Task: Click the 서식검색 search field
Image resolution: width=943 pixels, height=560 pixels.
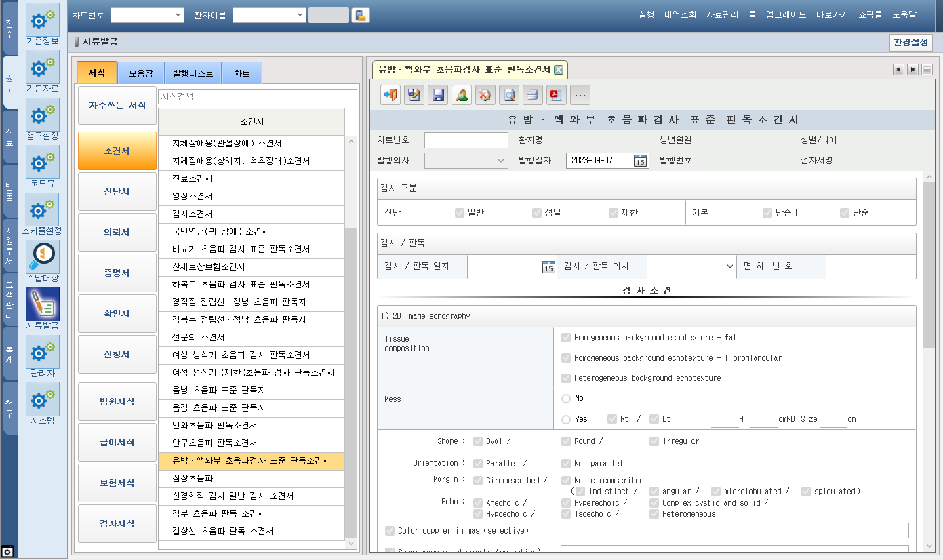Action: 257,97
